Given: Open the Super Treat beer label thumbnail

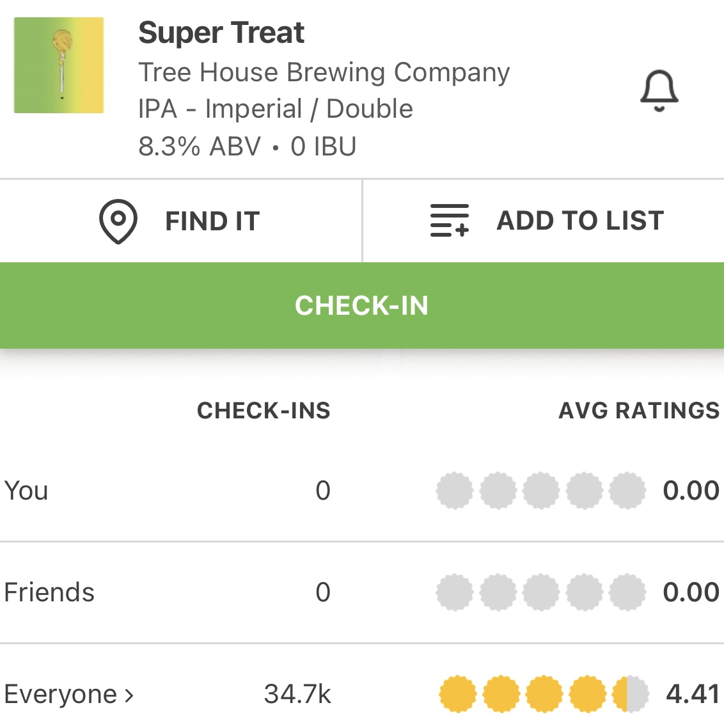Looking at the screenshot, I should coord(59,65).
